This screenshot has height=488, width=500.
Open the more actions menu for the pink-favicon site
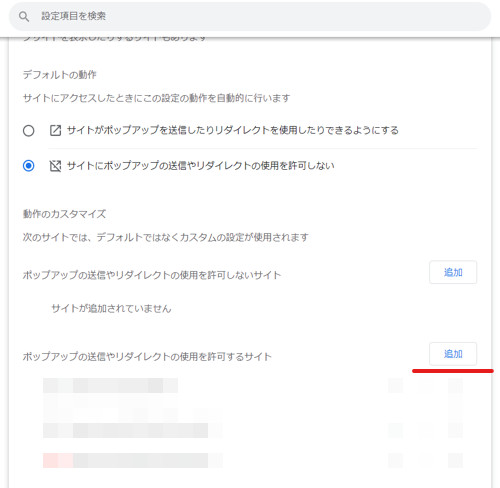click(455, 460)
